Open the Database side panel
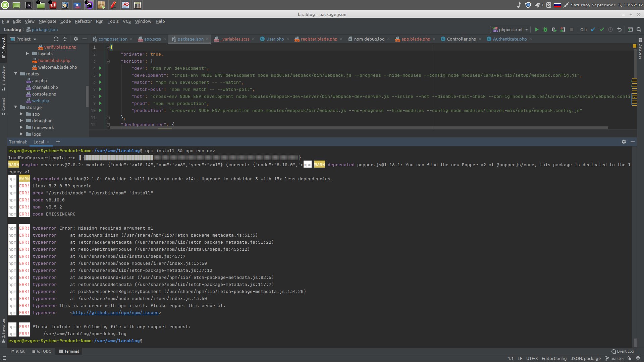The height and width of the screenshot is (362, 644). coord(640,49)
